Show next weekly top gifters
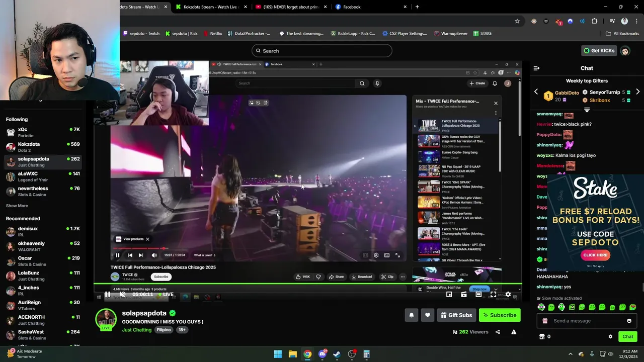Viewport: 644px width, 362px height. point(637,92)
